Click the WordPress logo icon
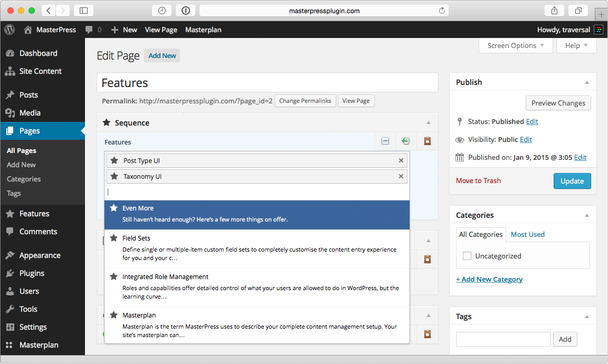Viewport: 608px width, 364px height. [x=9, y=30]
